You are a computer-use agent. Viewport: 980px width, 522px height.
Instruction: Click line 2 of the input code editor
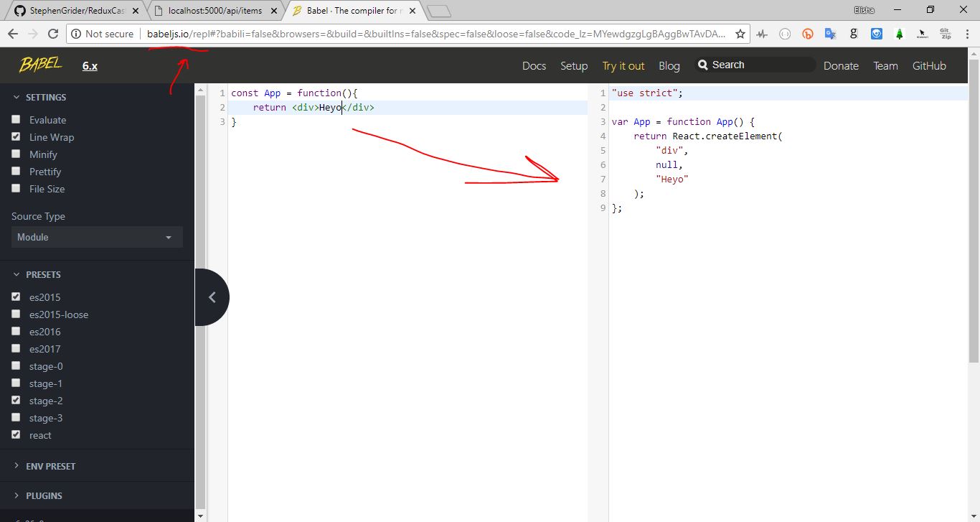tap(407, 108)
